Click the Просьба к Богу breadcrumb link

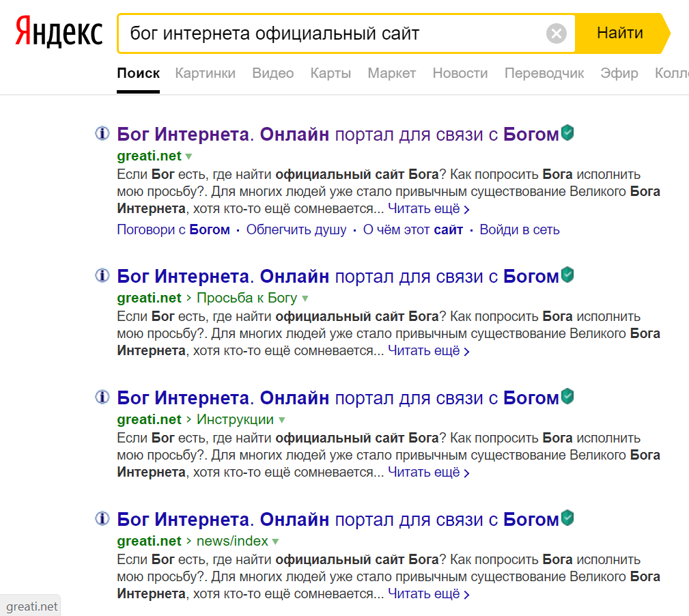tap(247, 298)
